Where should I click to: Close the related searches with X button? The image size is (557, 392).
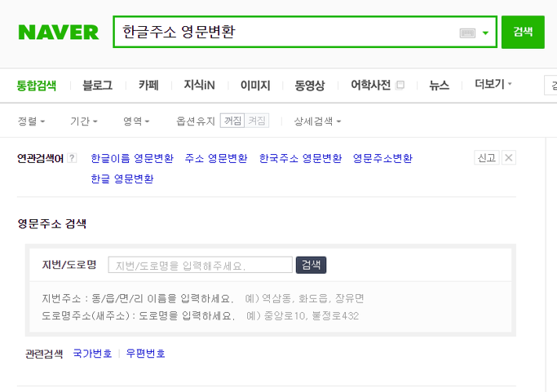[509, 157]
